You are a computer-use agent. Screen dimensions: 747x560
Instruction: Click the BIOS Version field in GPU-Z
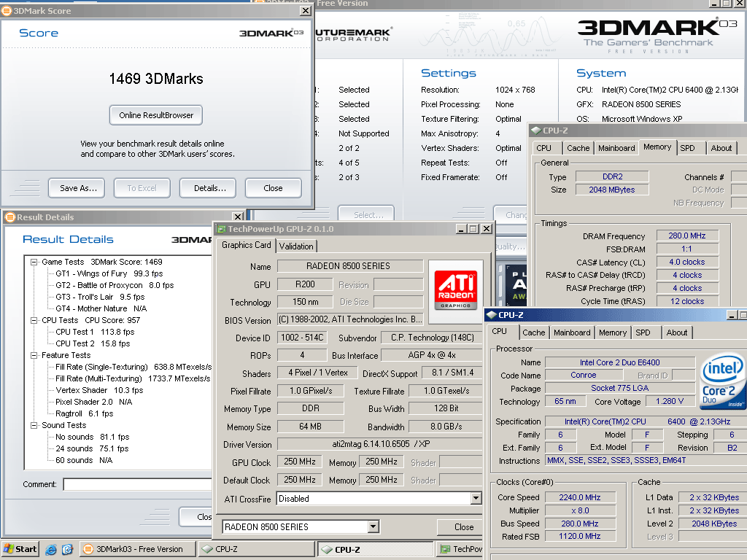(350, 319)
